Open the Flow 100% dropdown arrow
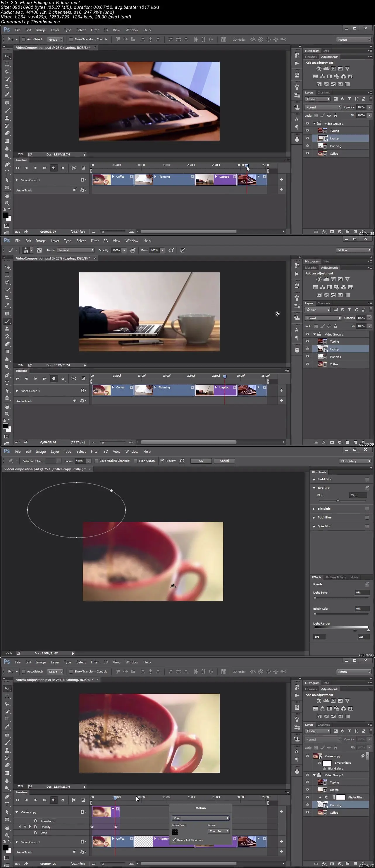Image resolution: width=375 pixels, height=868 pixels. (x=162, y=250)
